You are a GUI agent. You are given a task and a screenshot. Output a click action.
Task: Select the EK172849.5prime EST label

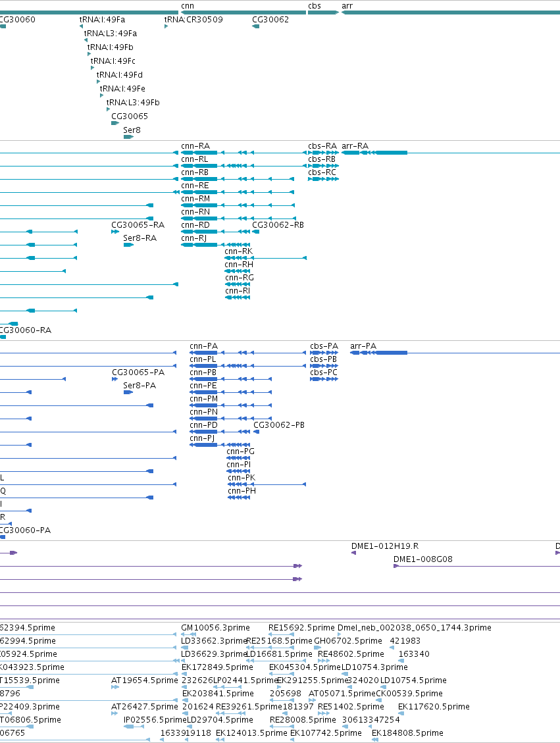[217, 667]
